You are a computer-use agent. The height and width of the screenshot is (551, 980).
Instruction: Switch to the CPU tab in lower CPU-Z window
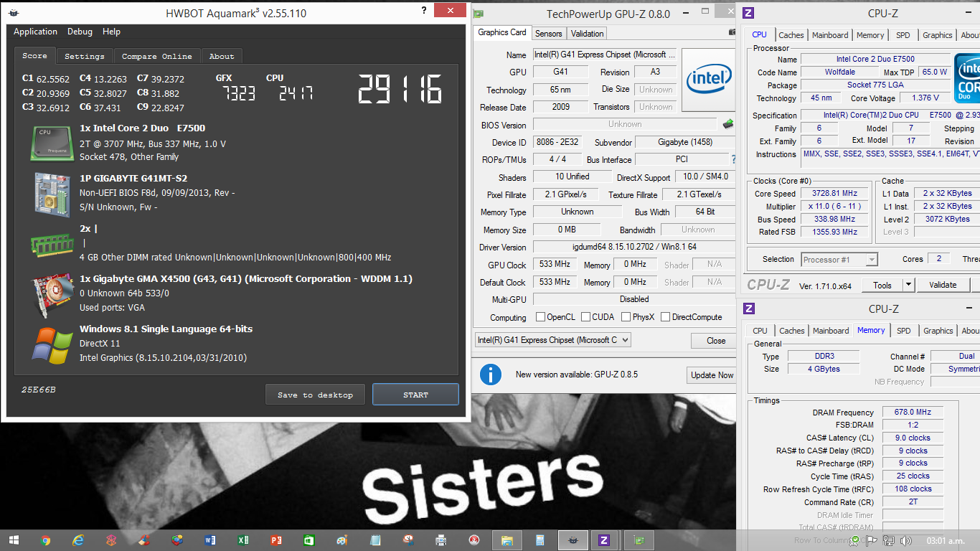click(x=760, y=331)
